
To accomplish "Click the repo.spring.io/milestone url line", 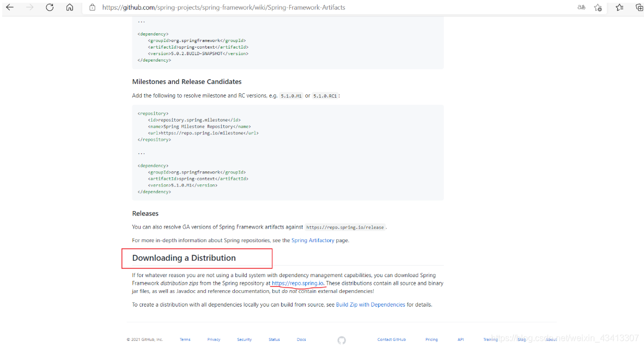I will (203, 133).
